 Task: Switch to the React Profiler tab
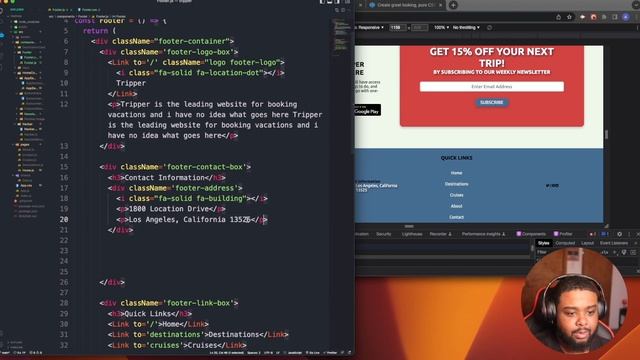(x=563, y=234)
